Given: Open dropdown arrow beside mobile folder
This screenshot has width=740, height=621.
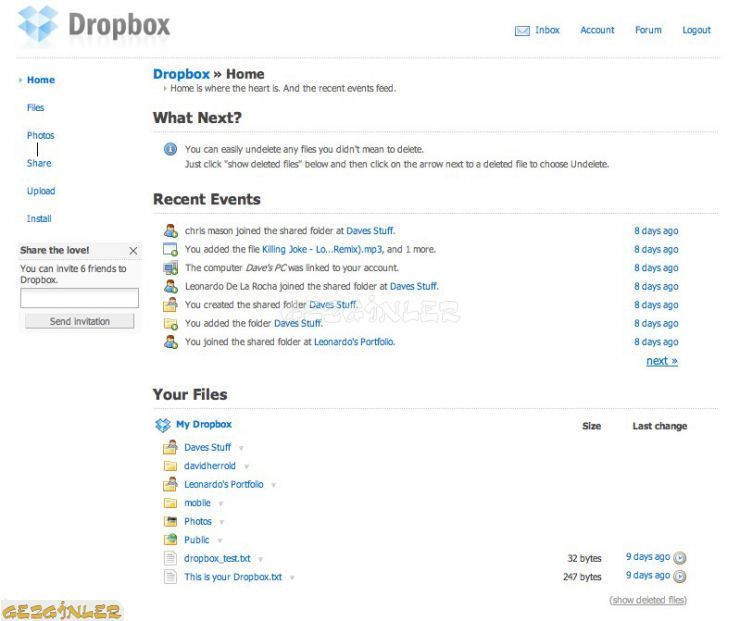Looking at the screenshot, I should [x=220, y=504].
